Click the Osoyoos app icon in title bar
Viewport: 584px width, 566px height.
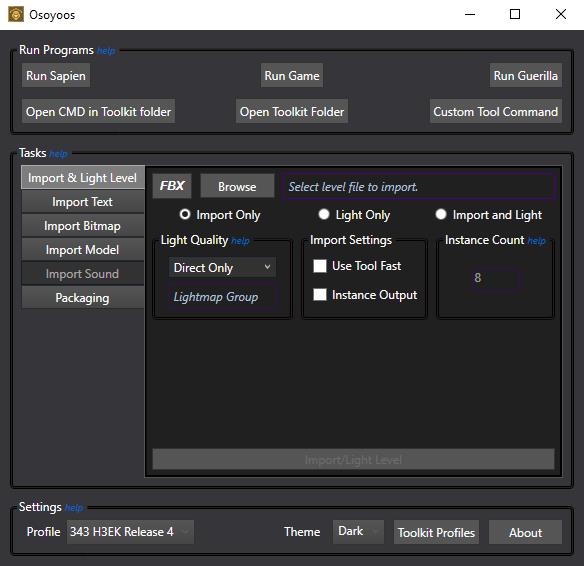pos(16,15)
